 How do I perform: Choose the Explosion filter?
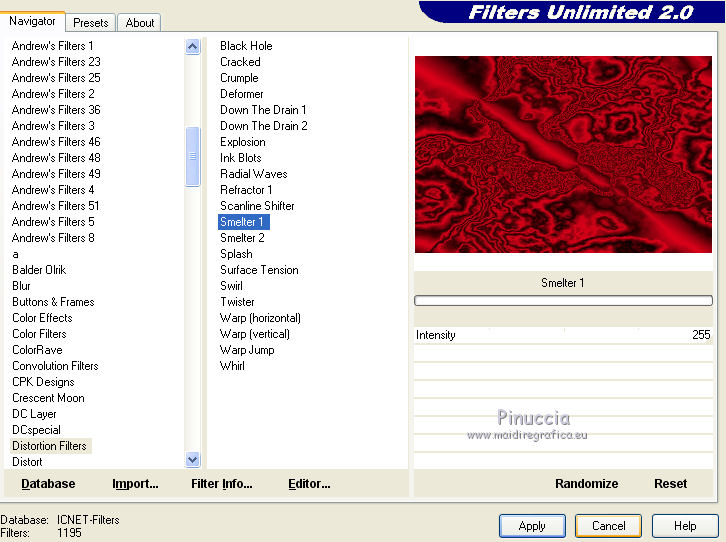coord(243,142)
